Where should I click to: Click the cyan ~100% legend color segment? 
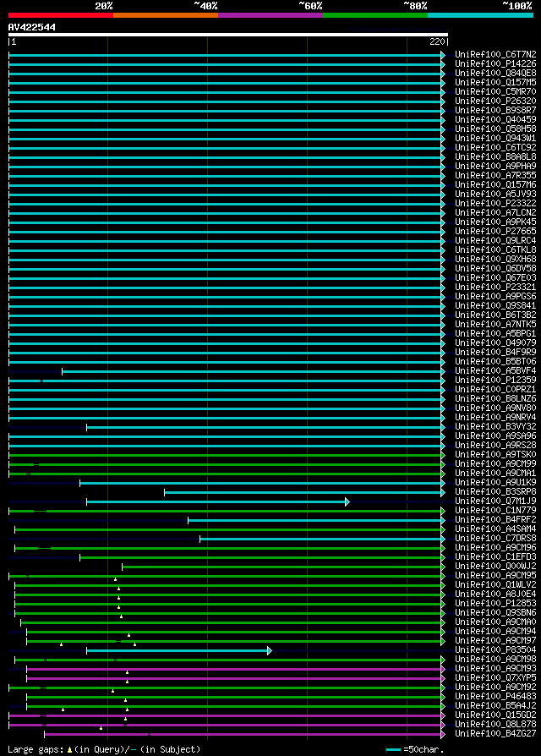[x=480, y=15]
